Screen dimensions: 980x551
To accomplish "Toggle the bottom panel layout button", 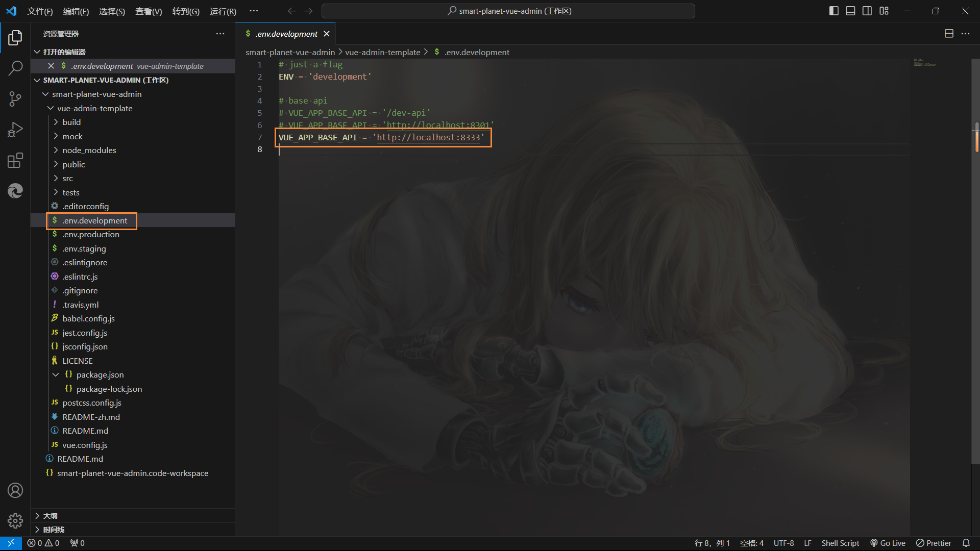I will (x=850, y=11).
